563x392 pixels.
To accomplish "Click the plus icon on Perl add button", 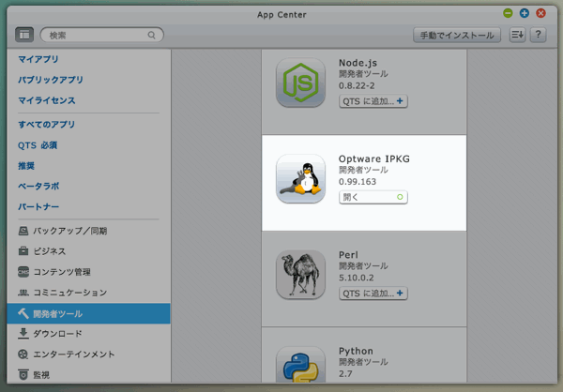I will pyautogui.click(x=400, y=293).
